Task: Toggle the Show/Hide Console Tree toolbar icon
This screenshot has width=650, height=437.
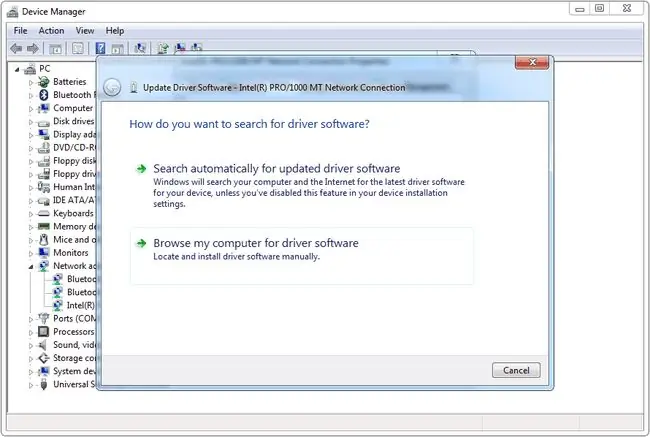Action: pos(55,49)
